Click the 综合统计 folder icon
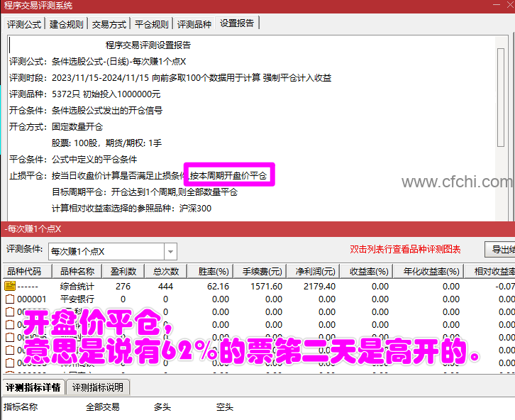The width and height of the screenshot is (515, 420). point(10,286)
